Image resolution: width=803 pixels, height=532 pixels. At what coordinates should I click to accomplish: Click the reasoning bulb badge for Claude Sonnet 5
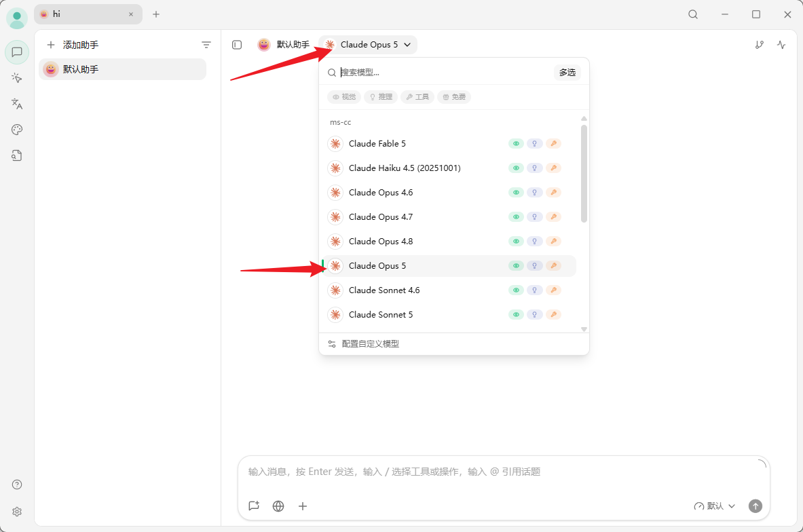point(534,314)
